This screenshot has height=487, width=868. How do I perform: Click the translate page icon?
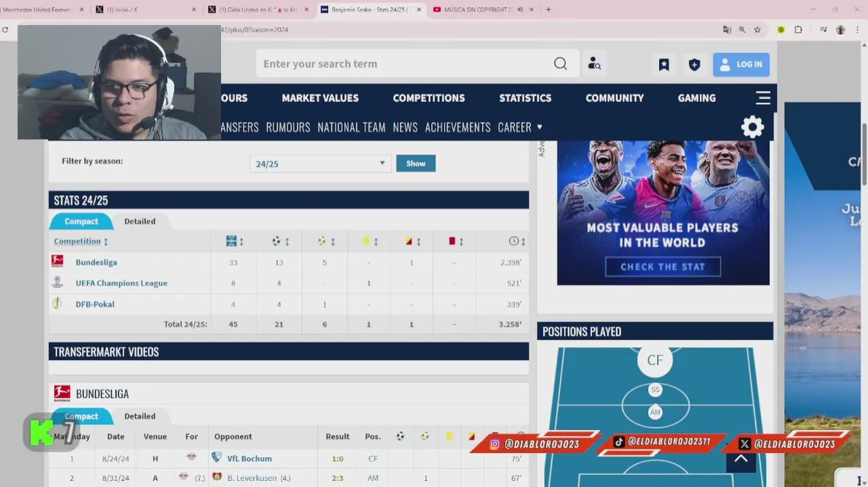(x=727, y=30)
